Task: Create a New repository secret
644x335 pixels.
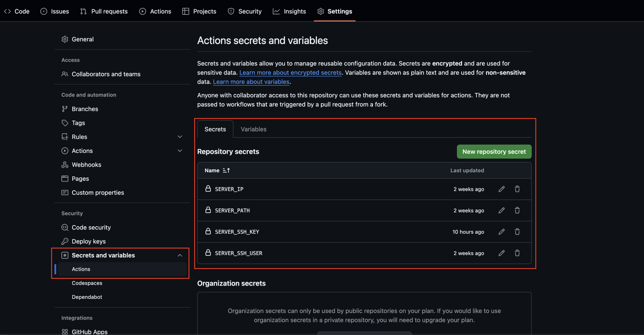Action: (494, 151)
